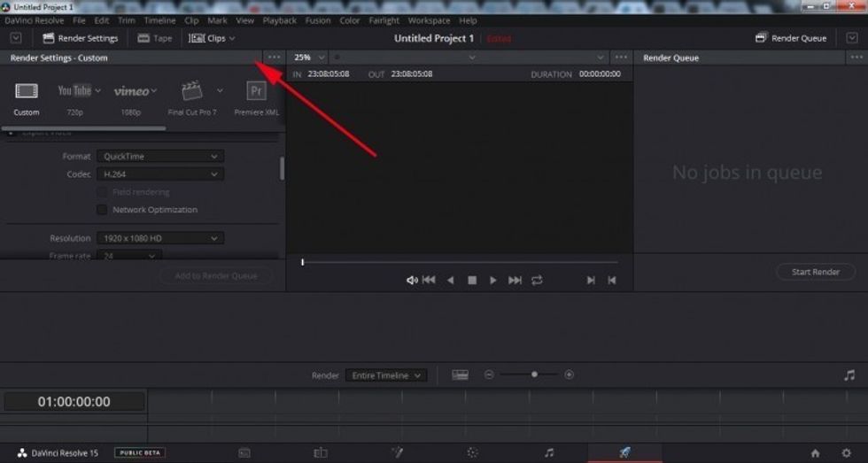Image resolution: width=868 pixels, height=463 pixels.
Task: Switch to the Fusion page icon
Action: pos(397,452)
